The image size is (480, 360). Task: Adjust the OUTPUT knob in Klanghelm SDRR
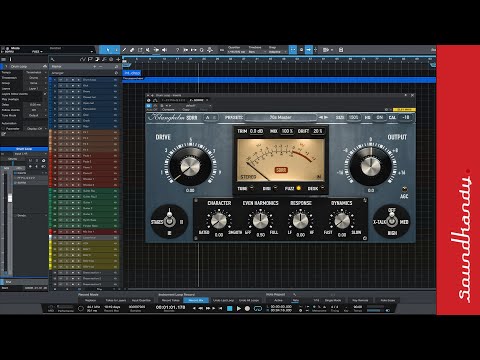click(370, 166)
